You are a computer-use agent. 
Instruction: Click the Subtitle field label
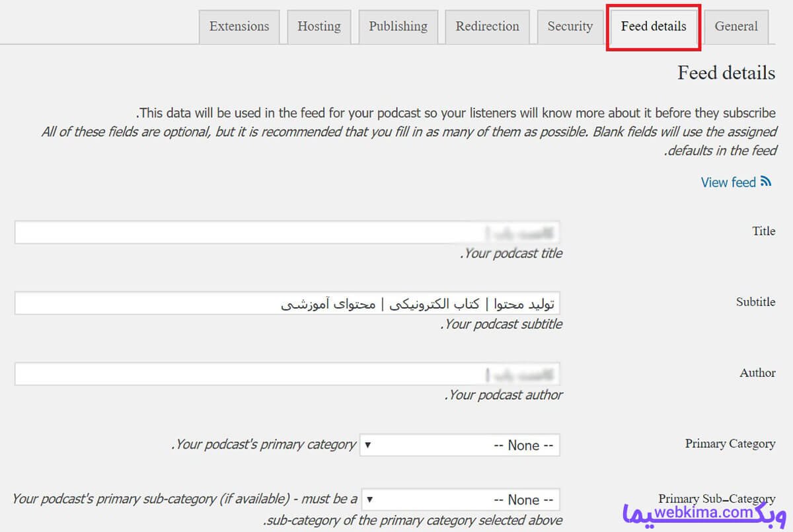tap(756, 302)
